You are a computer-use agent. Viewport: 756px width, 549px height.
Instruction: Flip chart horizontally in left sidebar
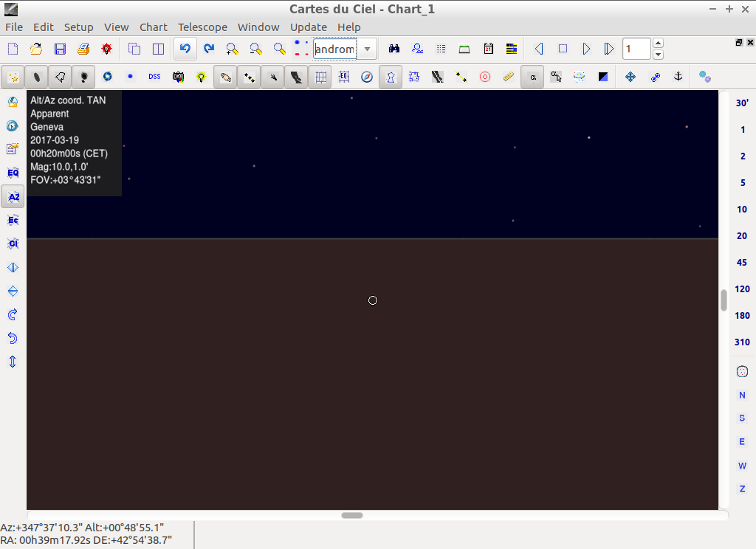tap(13, 268)
